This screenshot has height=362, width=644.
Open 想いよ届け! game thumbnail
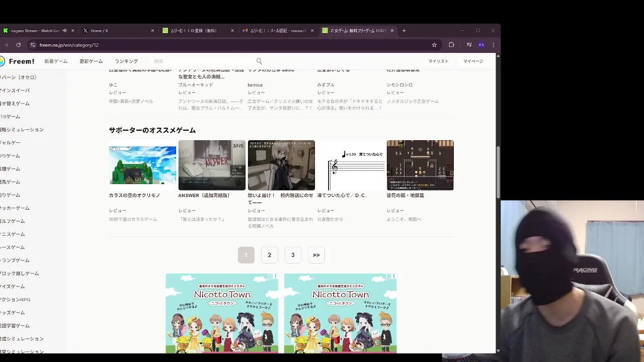(281, 165)
